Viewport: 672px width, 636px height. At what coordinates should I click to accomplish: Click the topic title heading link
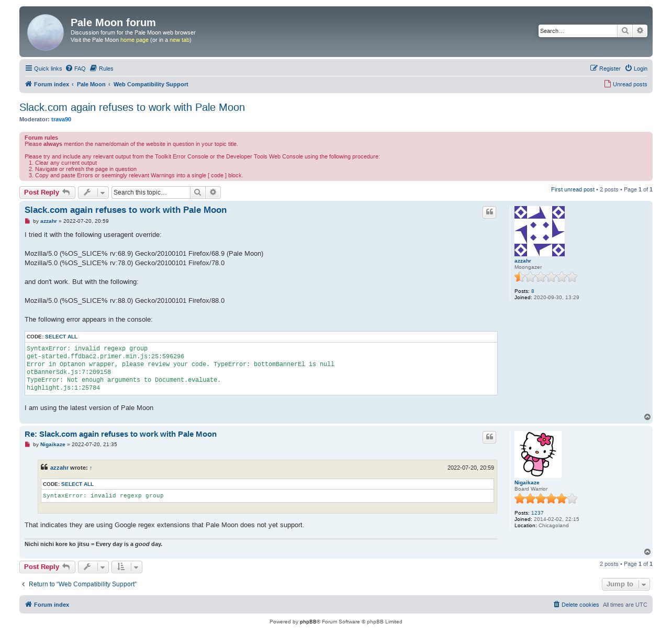coord(132,107)
